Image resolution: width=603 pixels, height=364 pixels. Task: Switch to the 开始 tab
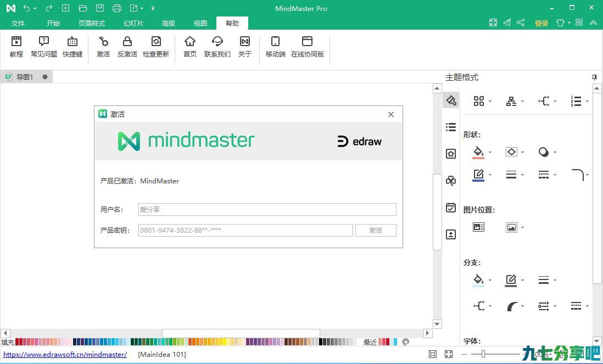tap(53, 23)
